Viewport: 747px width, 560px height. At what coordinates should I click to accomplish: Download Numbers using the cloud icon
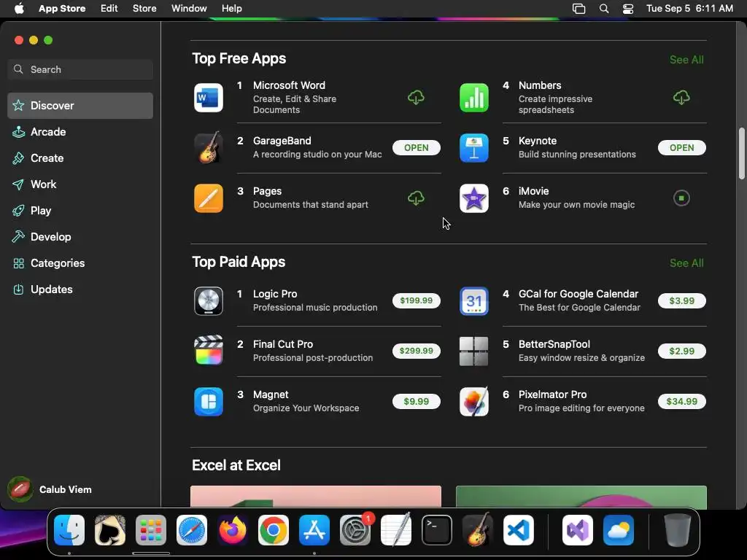681,98
